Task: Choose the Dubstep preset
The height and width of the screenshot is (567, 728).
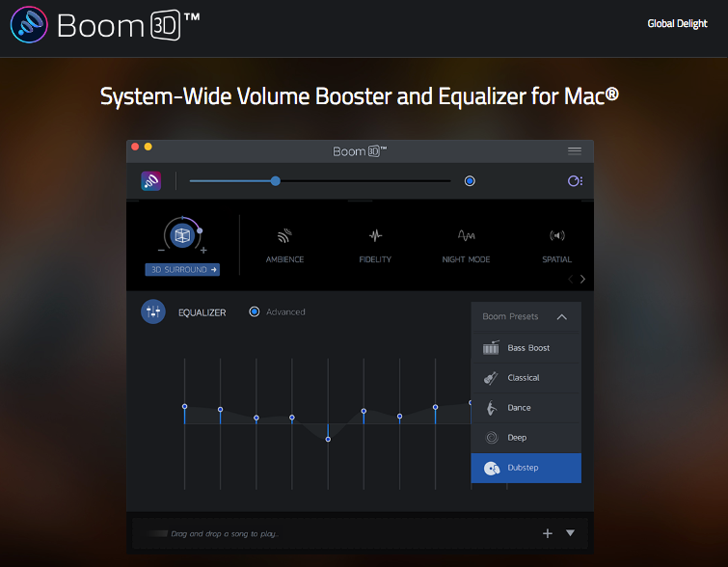Action: (x=526, y=468)
